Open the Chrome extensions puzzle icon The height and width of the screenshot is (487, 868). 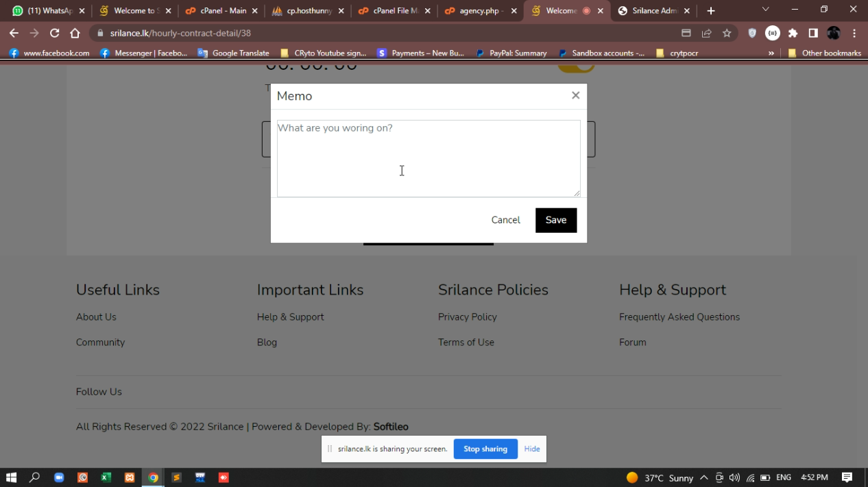click(793, 33)
